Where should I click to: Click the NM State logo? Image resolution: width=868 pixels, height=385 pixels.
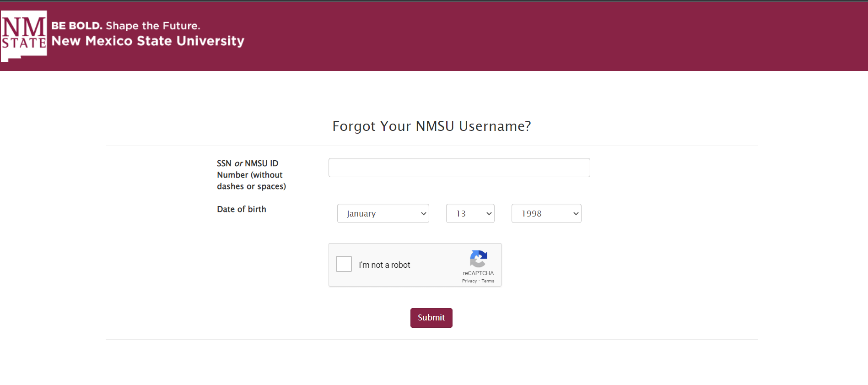(24, 36)
